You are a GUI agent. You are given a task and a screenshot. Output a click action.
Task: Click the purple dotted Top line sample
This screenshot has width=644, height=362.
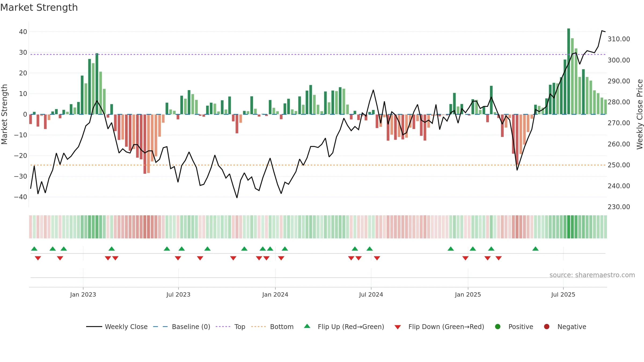tap(223, 327)
